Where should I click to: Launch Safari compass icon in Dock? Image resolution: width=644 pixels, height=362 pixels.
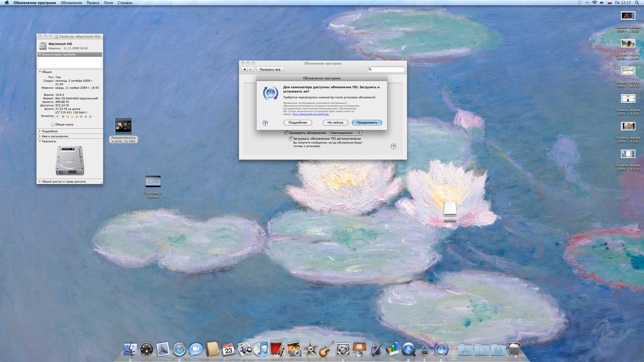pyautogui.click(x=179, y=349)
